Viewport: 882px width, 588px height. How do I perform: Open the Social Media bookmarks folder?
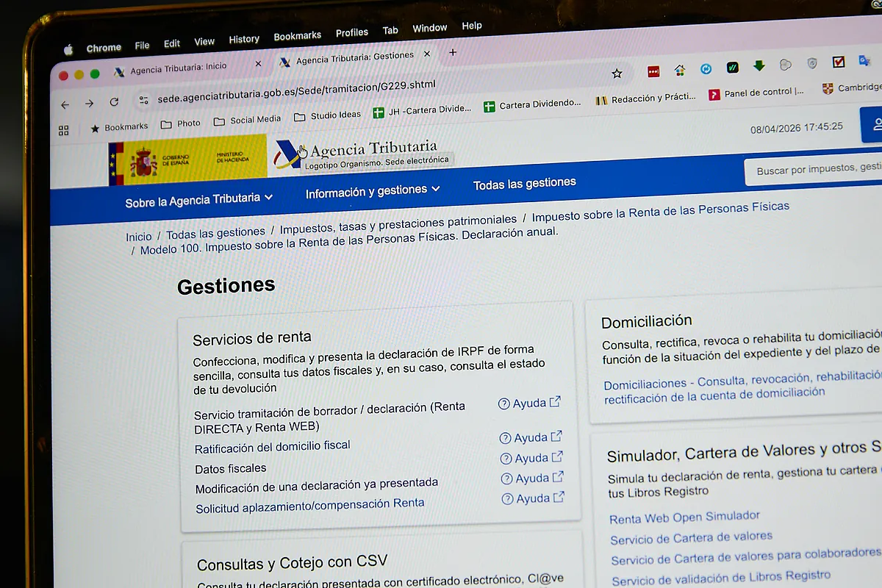coord(248,120)
